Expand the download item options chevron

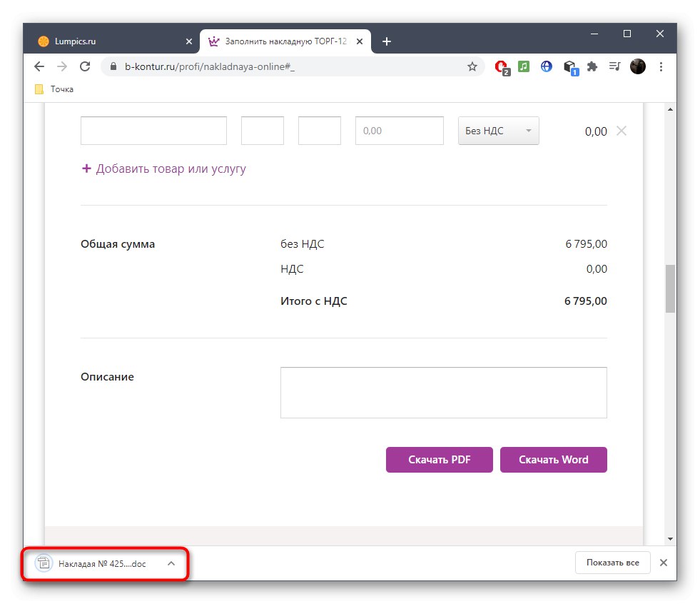click(x=171, y=563)
